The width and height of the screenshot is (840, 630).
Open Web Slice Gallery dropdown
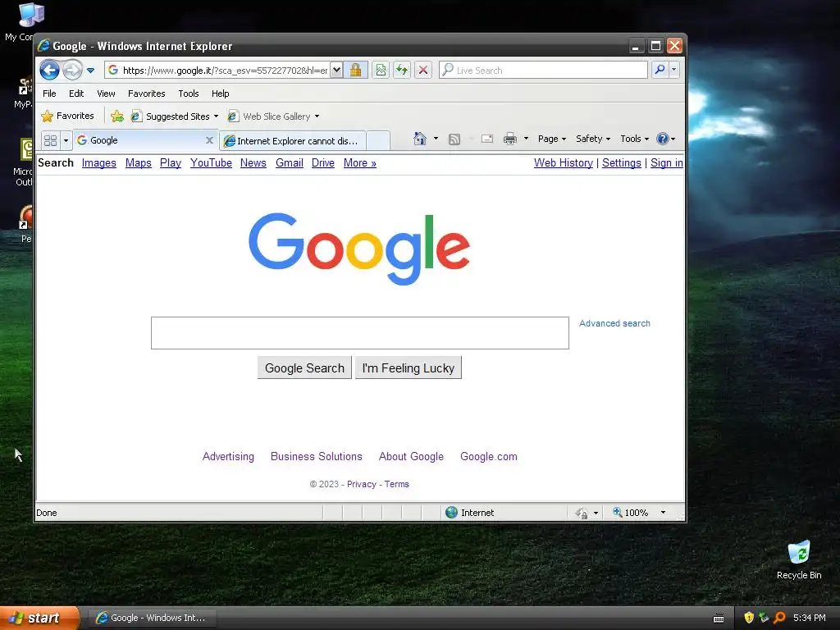tap(273, 116)
